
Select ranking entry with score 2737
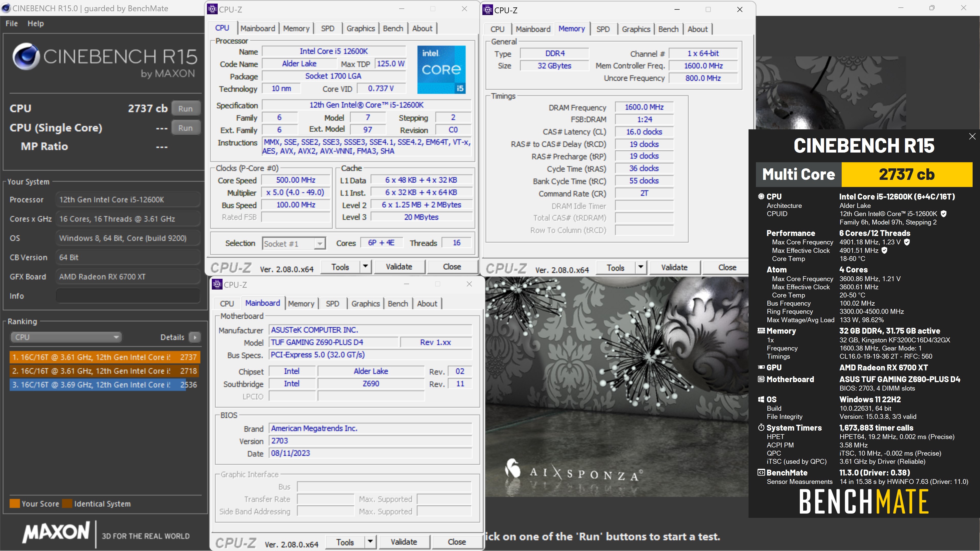point(105,357)
